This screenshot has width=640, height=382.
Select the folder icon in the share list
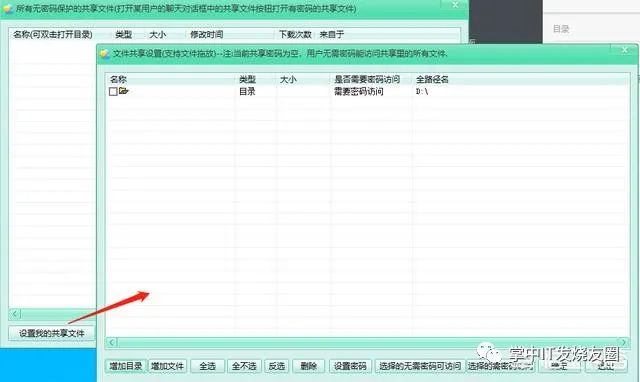pyautogui.click(x=124, y=91)
